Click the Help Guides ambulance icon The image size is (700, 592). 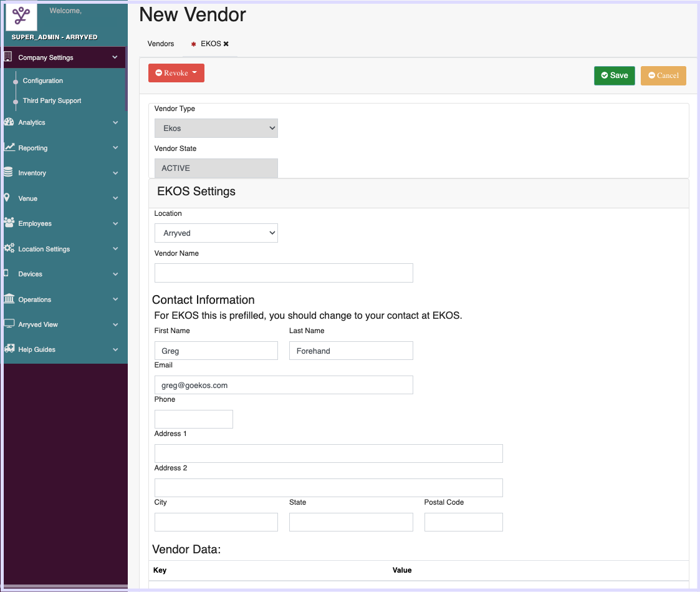(9, 349)
